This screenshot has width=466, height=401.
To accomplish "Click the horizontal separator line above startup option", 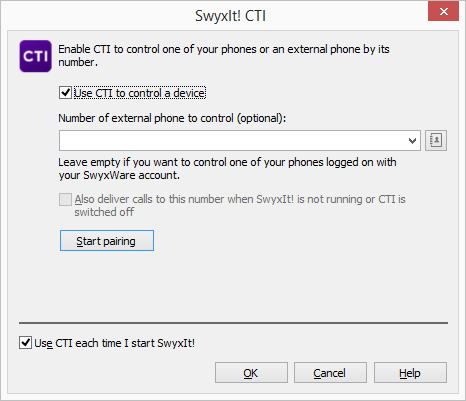I will 233,323.
